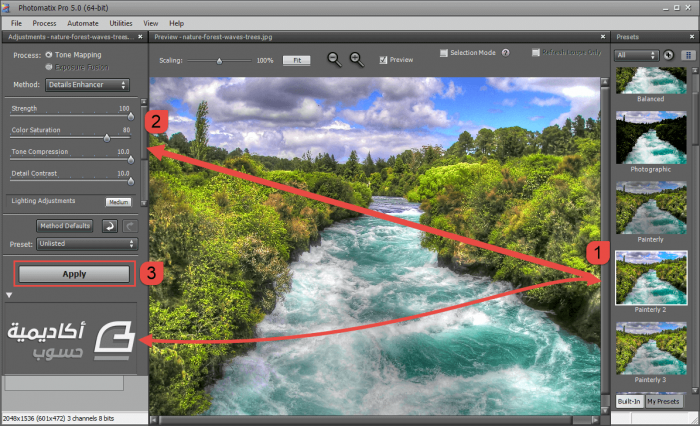Viewport: 700px width, 426px height.
Task: Click the Apply button
Action: click(74, 274)
